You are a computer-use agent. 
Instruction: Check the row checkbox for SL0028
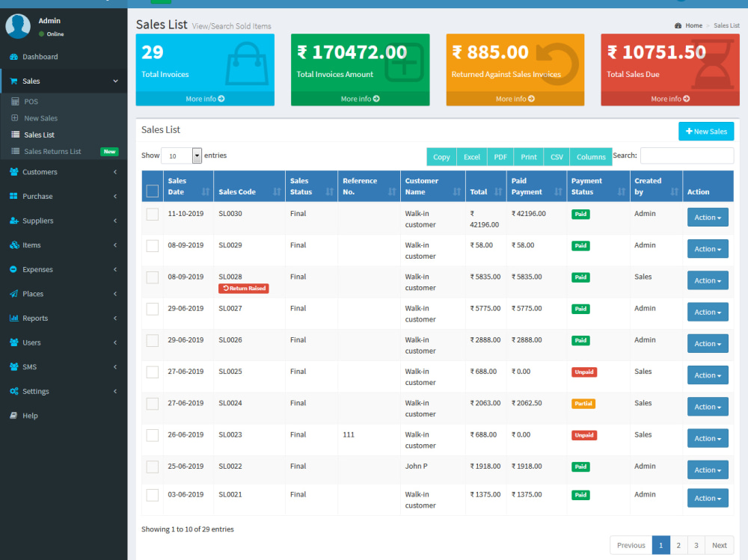[153, 277]
